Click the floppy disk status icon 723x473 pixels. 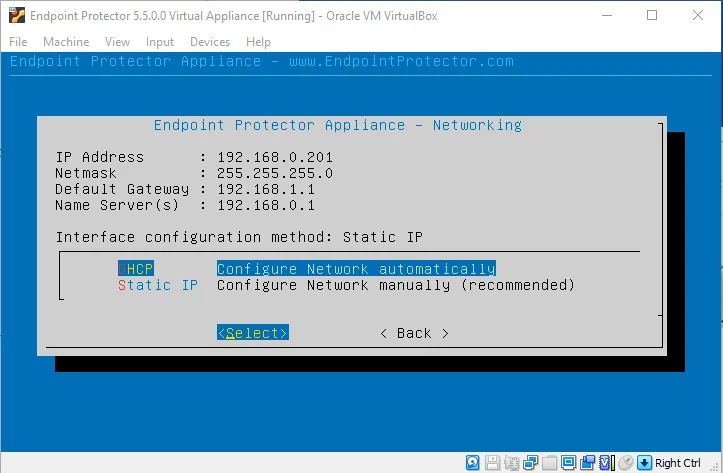coord(492,462)
